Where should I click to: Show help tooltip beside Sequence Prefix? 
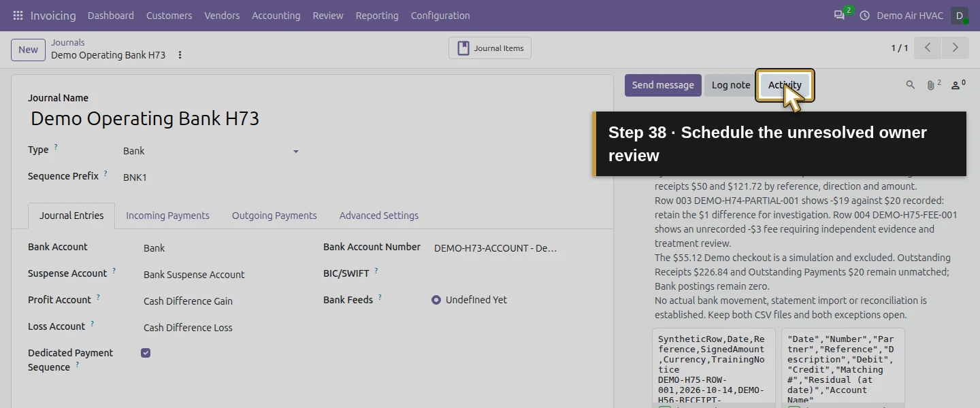pos(105,173)
